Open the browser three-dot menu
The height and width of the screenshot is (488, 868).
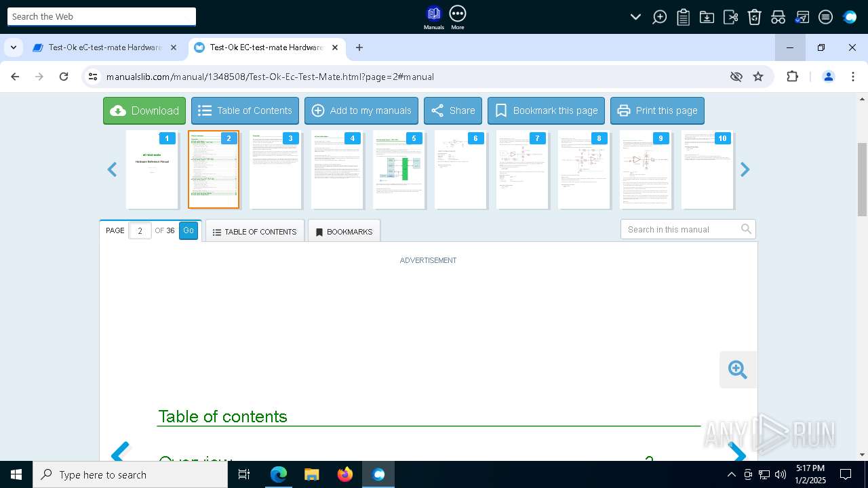click(x=853, y=77)
